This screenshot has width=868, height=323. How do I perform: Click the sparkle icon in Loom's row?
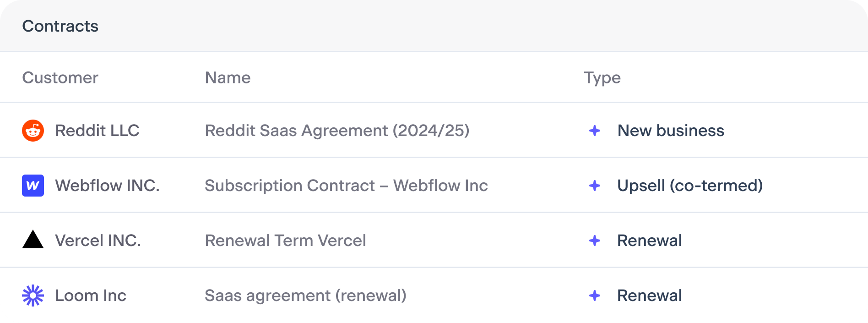click(x=595, y=296)
